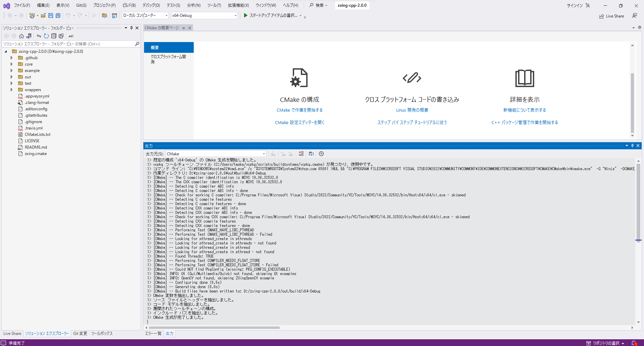
Task: Open the x64-Debug configuration dropdown
Action: click(x=235, y=15)
